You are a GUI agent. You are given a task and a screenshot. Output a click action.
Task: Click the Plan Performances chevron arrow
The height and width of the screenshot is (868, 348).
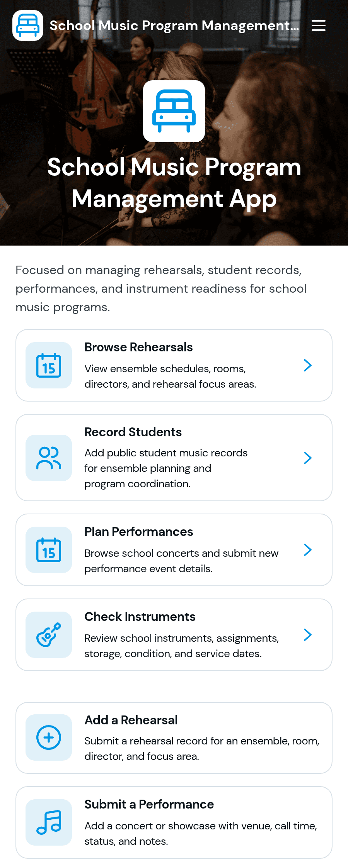[308, 550]
